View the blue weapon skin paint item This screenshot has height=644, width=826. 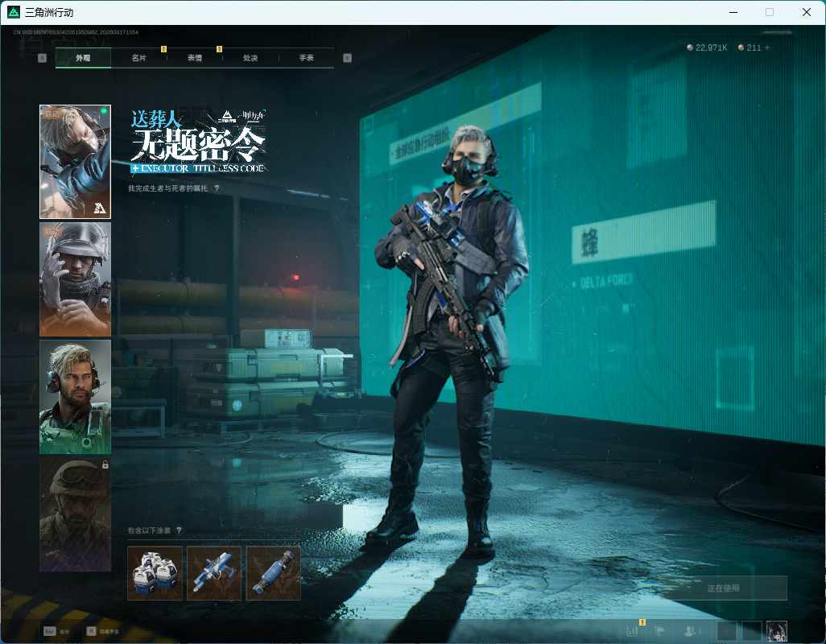tap(214, 573)
